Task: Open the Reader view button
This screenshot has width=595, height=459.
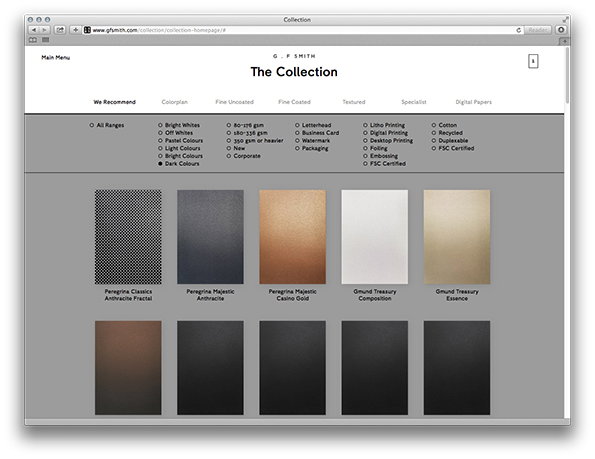Action: [x=537, y=30]
